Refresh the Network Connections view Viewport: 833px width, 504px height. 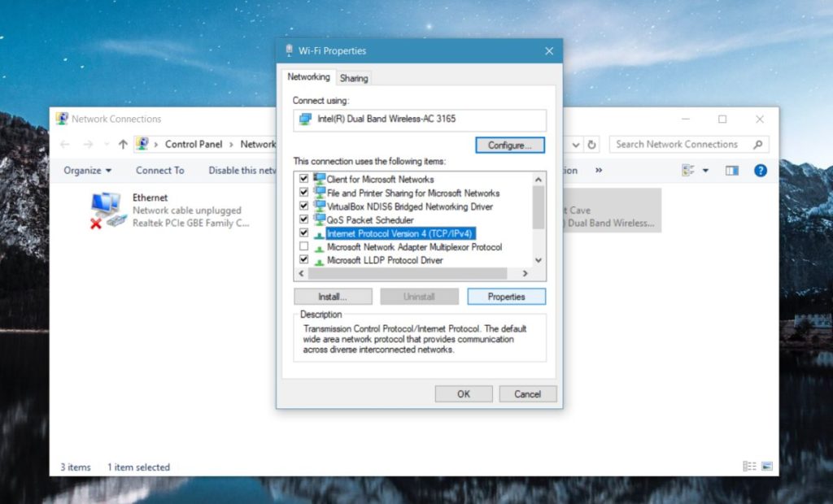pos(591,144)
